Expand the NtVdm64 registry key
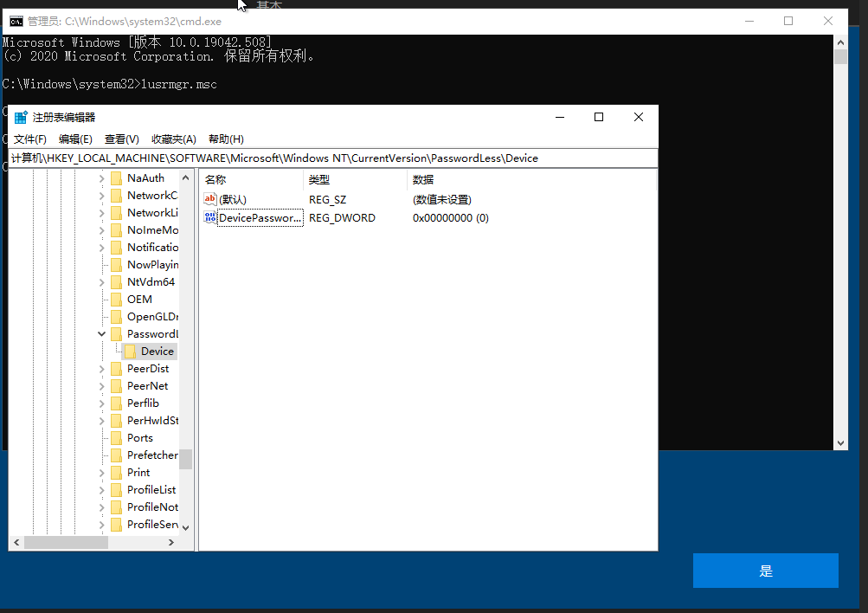Viewport: 868px width, 613px height. tap(102, 282)
